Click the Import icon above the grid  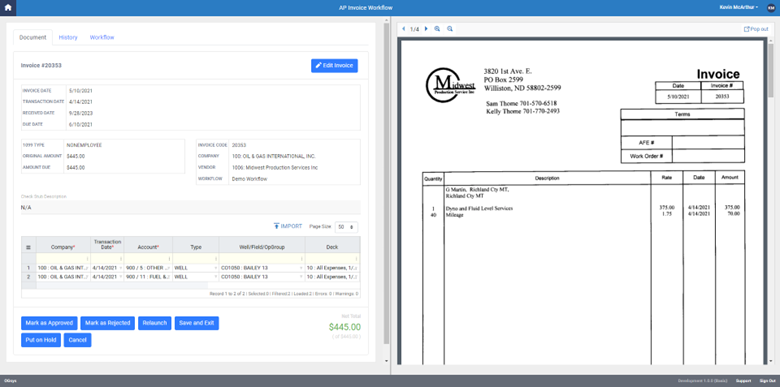point(277,226)
